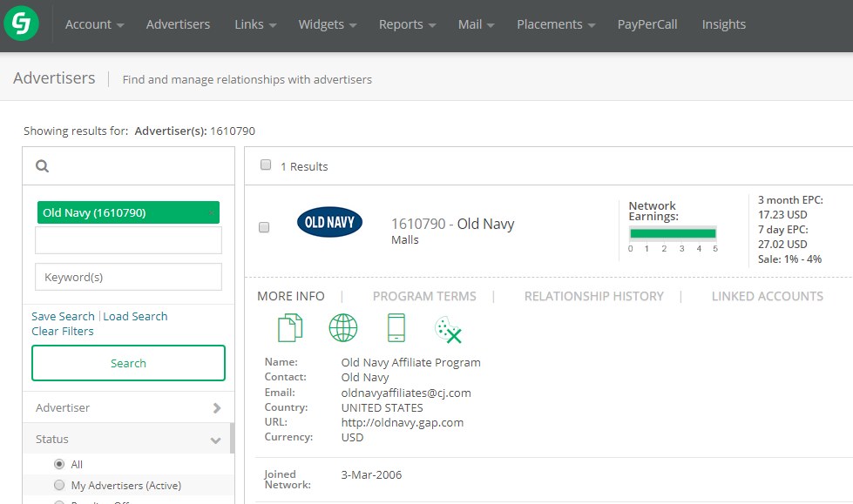Viewport: 853px width, 504px height.
Task: Open the Account dropdown menu
Action: click(94, 24)
